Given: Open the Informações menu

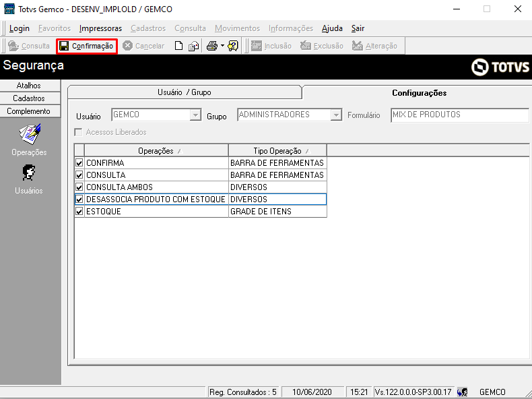Looking at the screenshot, I should coord(291,28).
